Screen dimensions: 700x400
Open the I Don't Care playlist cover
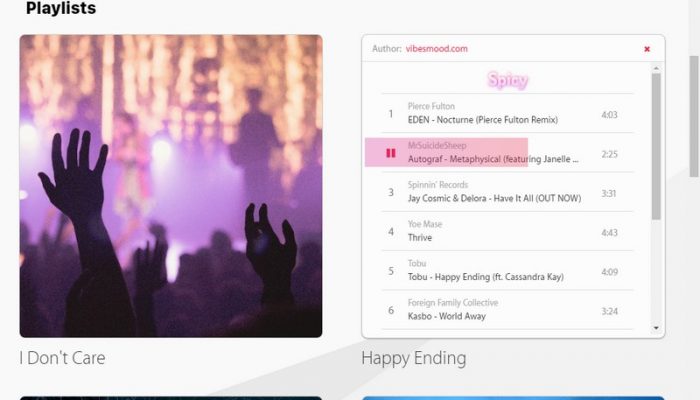pyautogui.click(x=171, y=186)
